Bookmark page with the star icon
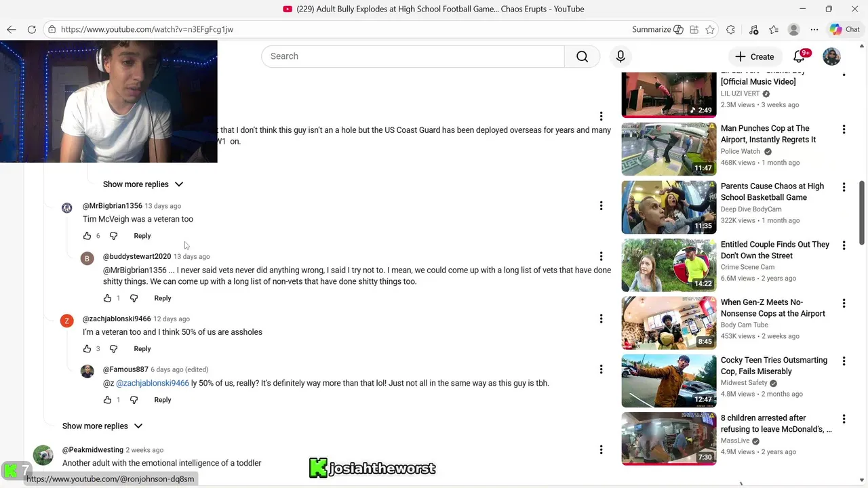The width and height of the screenshot is (868, 488). point(710,29)
